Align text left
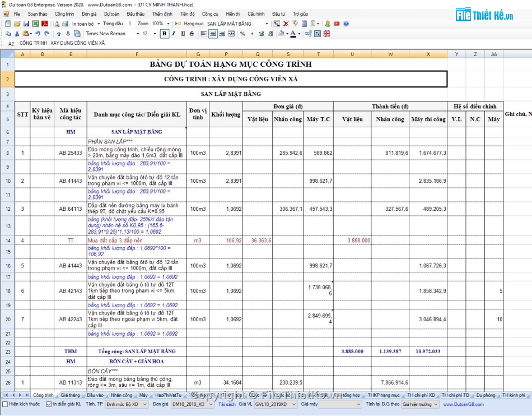The image size is (532, 416). [x=204, y=34]
